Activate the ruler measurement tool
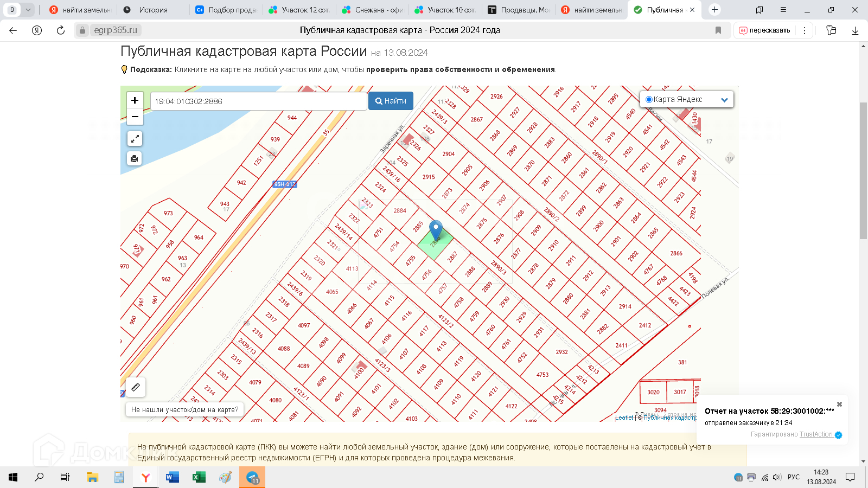 click(x=136, y=387)
